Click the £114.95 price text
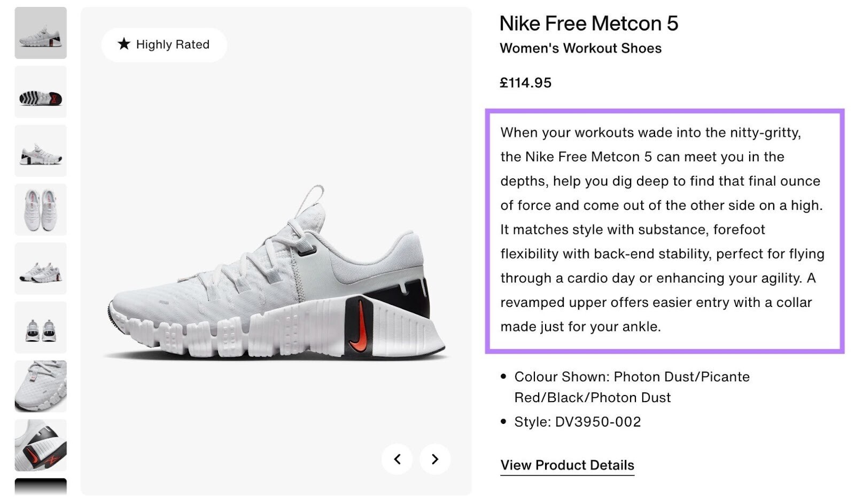This screenshot has width=855, height=504. (x=525, y=82)
